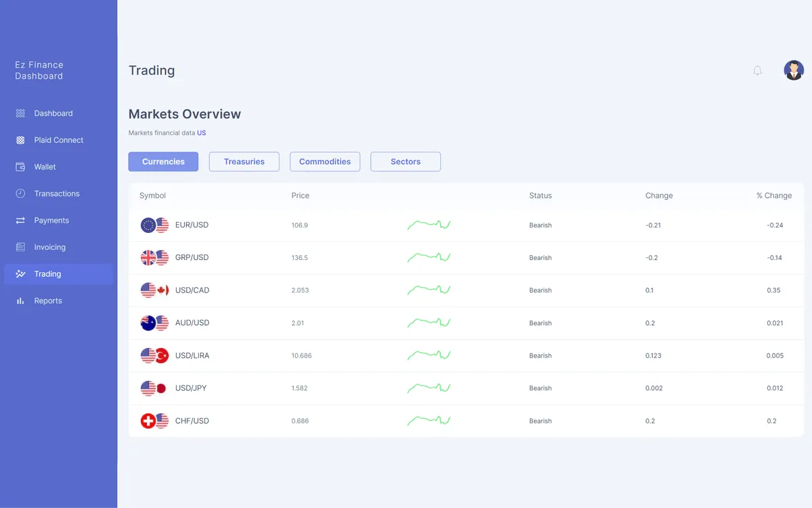Click the USD/JPY flag pair icon

pyautogui.click(x=155, y=388)
